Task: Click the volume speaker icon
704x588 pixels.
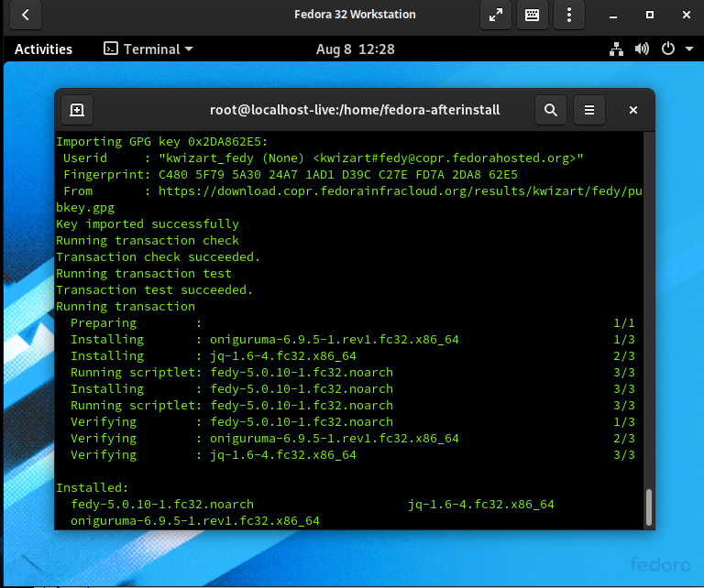Action: [x=642, y=49]
